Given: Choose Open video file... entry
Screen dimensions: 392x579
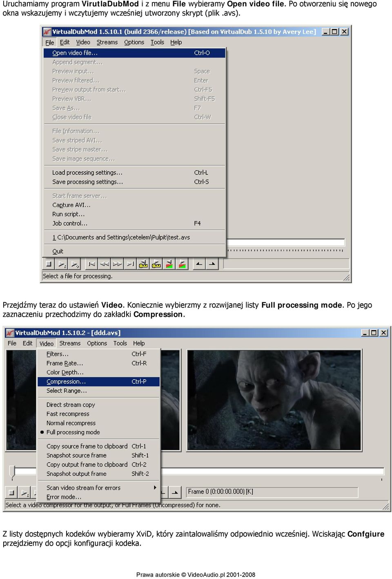Looking at the screenshot, I should pyautogui.click(x=134, y=53).
